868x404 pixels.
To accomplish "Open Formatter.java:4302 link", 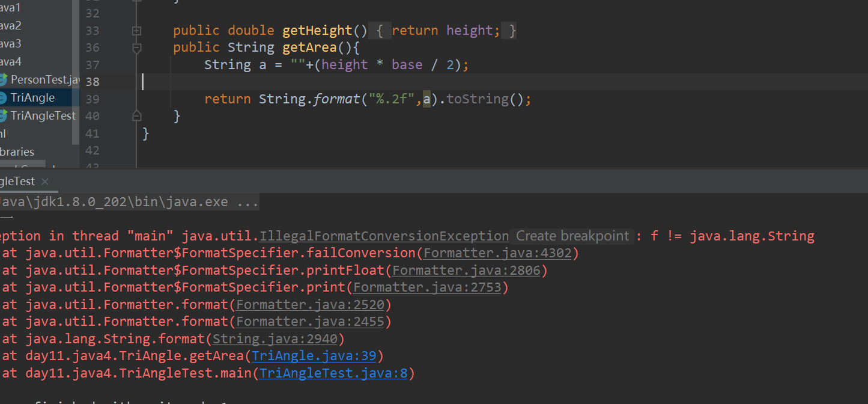I will tap(497, 253).
